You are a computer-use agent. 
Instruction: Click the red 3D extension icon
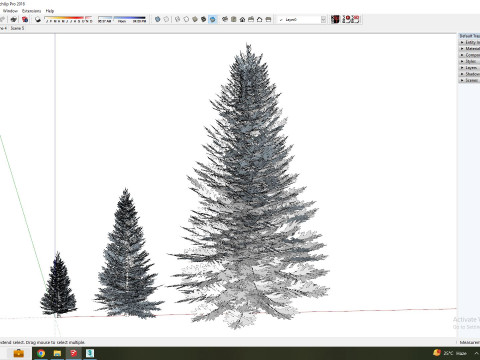(x=356, y=20)
